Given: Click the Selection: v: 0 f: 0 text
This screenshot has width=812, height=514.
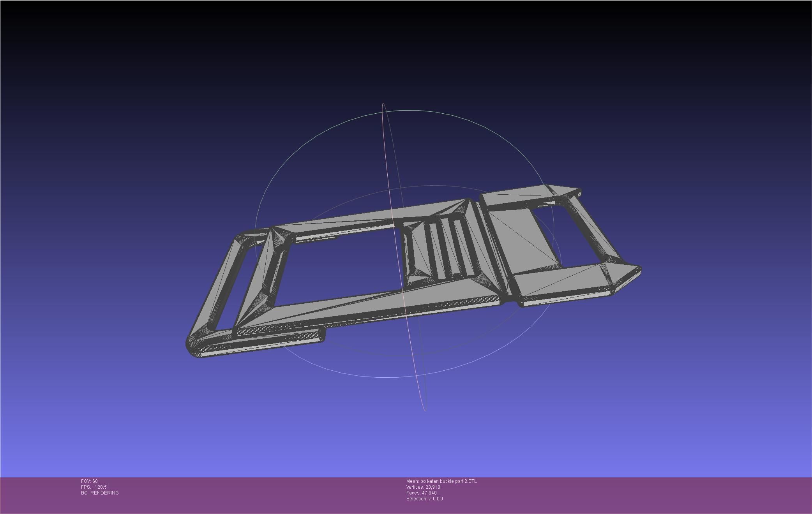Looking at the screenshot, I should (424, 499).
